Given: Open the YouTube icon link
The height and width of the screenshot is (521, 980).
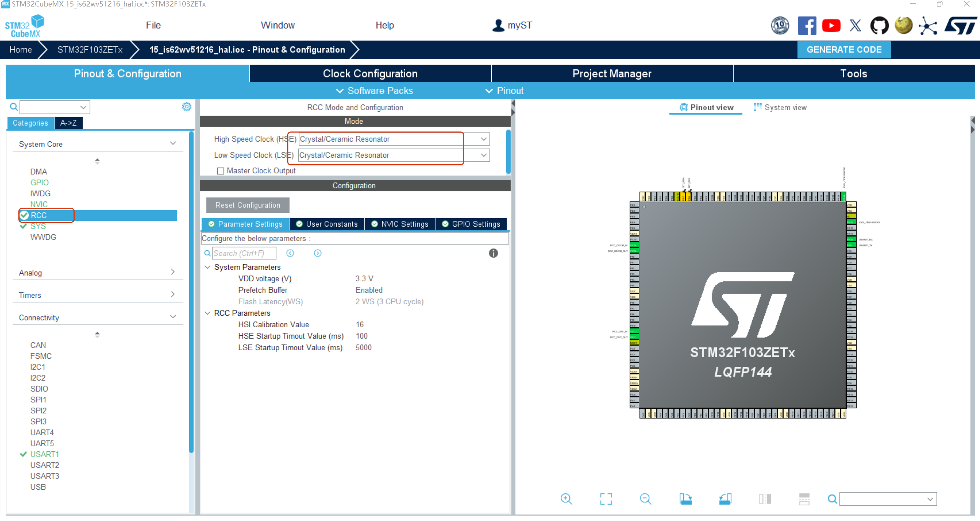Looking at the screenshot, I should click(831, 26).
